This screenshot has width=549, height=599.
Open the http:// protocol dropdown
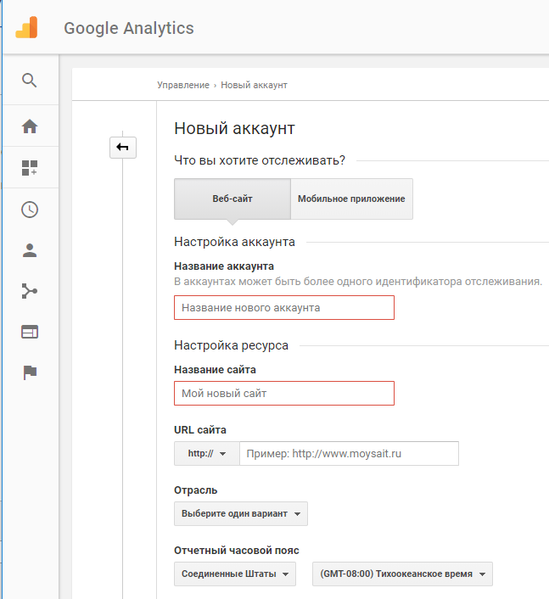(x=207, y=453)
